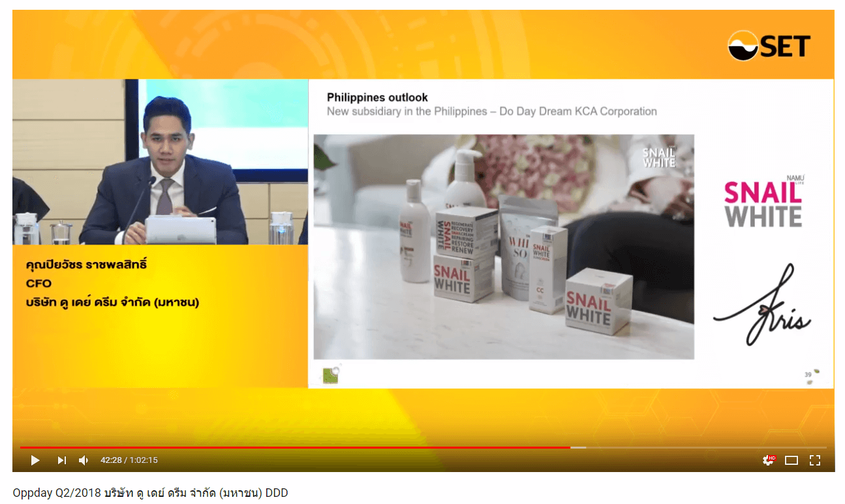Click the CFO caption text

(x=38, y=284)
